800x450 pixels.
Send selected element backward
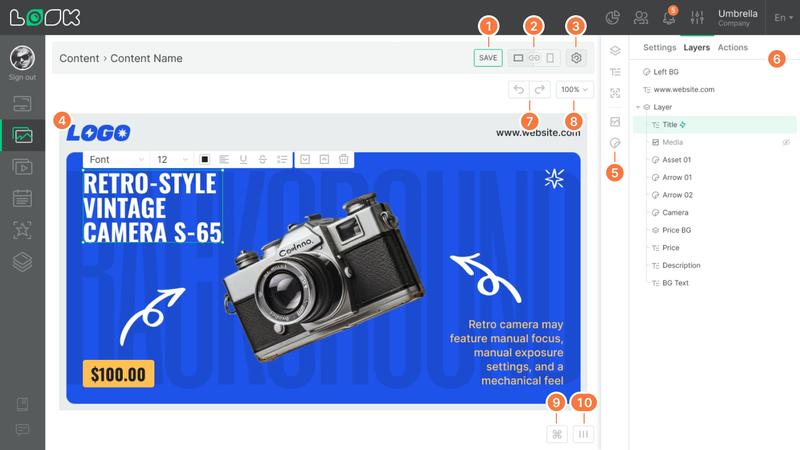pyautogui.click(x=305, y=160)
